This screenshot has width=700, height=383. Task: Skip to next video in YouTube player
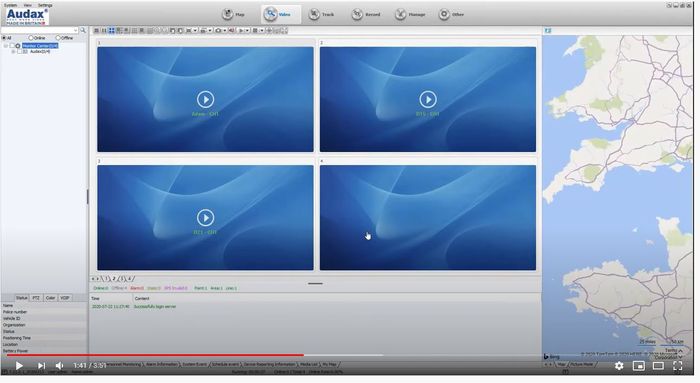41,366
